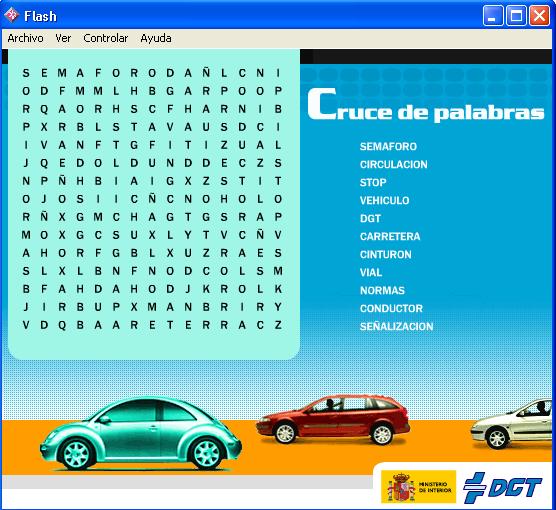
Task: Open the Archivo menu
Action: [x=25, y=38]
